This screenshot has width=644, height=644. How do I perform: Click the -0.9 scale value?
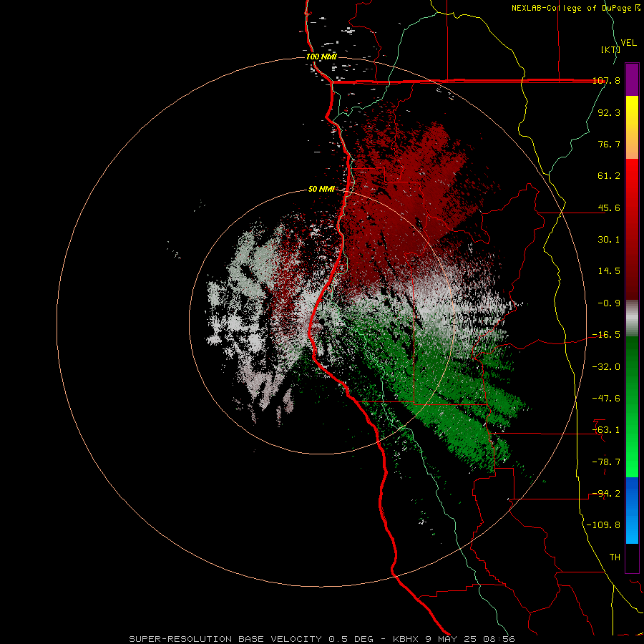pyautogui.click(x=609, y=303)
